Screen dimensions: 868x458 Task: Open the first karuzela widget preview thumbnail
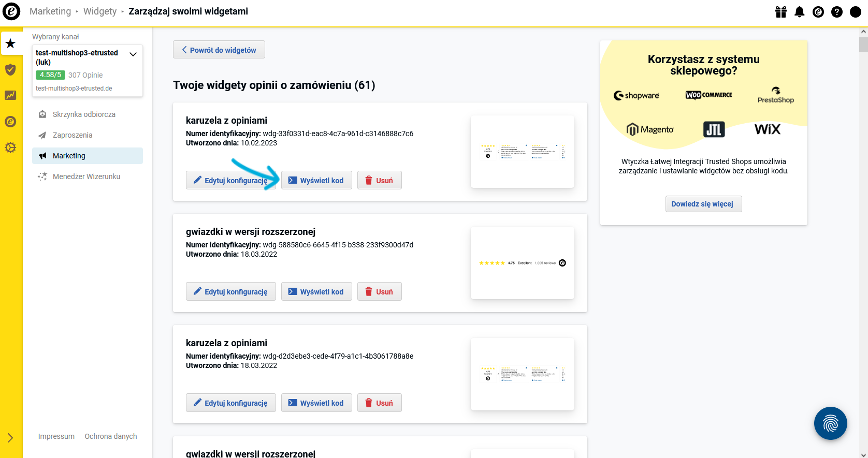coord(523,152)
